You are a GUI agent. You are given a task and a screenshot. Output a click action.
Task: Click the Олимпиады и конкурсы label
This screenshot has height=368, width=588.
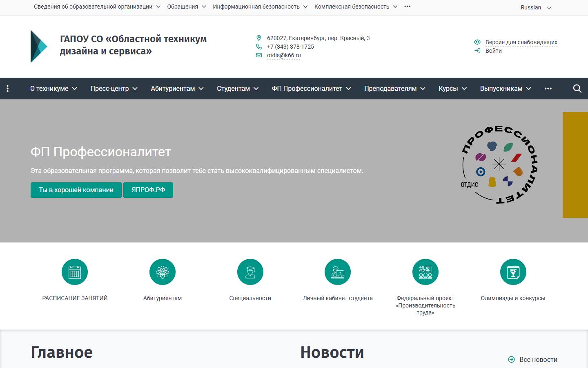coord(513,298)
